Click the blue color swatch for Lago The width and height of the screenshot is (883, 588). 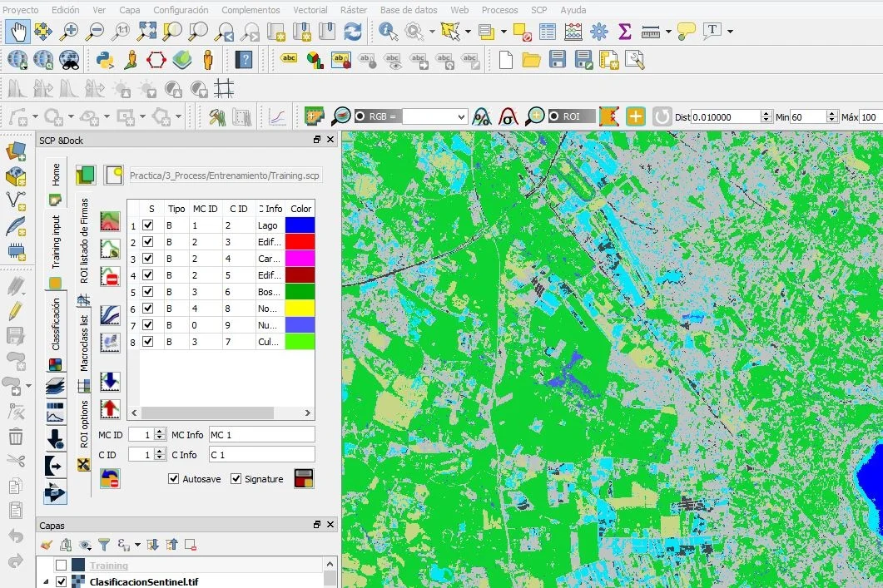(x=300, y=225)
